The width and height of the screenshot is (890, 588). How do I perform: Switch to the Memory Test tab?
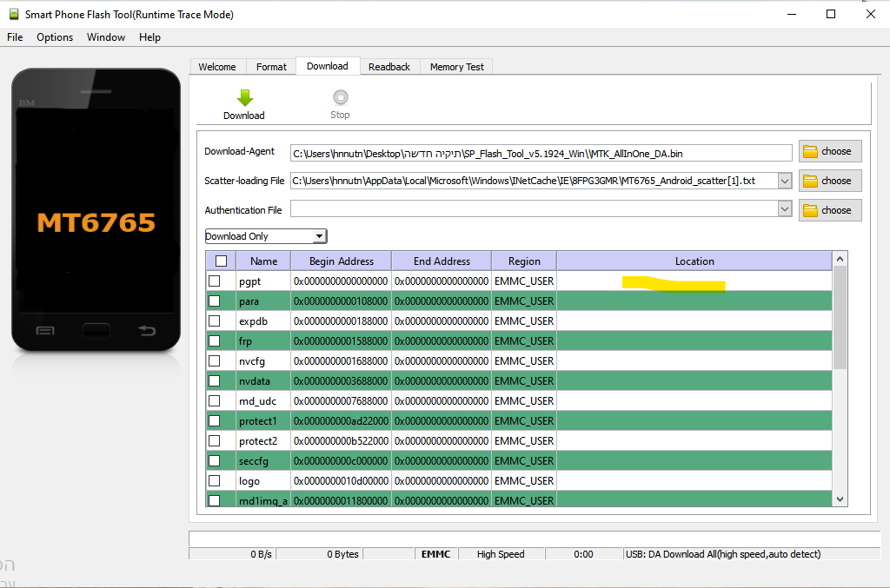pos(456,67)
